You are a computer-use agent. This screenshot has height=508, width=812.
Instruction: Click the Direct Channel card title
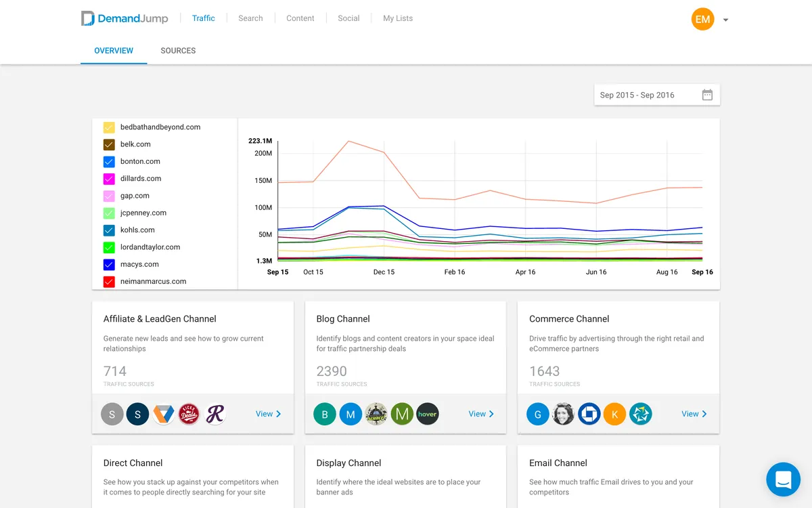pyautogui.click(x=133, y=463)
